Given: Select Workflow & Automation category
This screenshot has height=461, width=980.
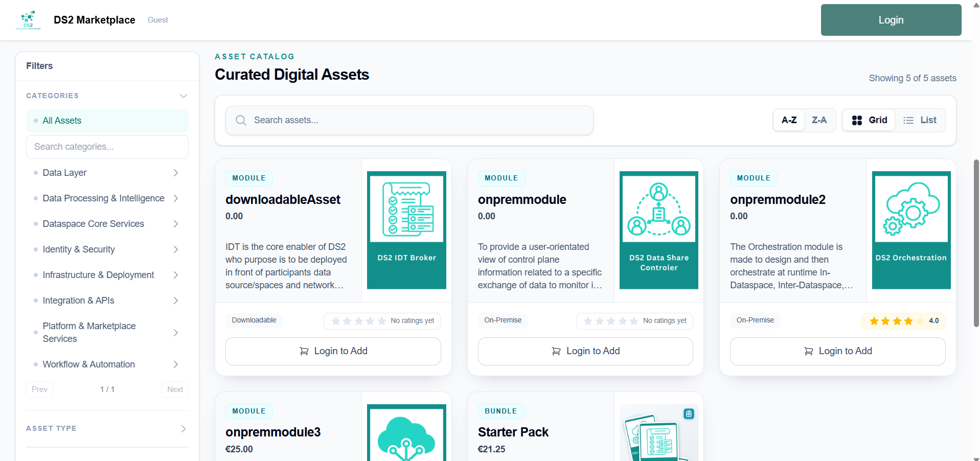Looking at the screenshot, I should (88, 364).
